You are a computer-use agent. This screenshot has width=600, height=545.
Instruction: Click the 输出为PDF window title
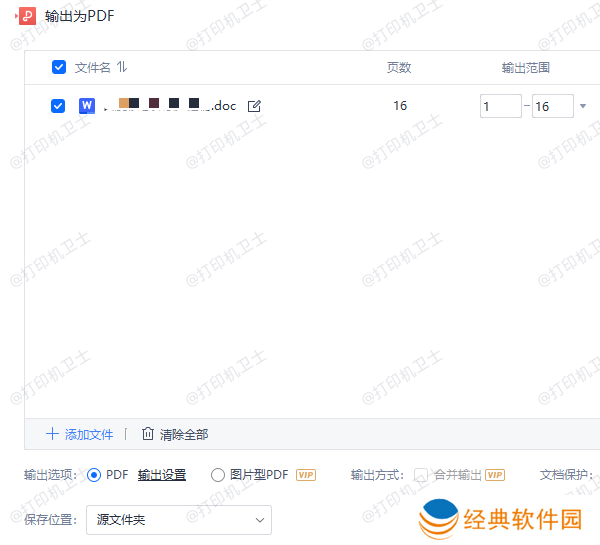point(79,16)
